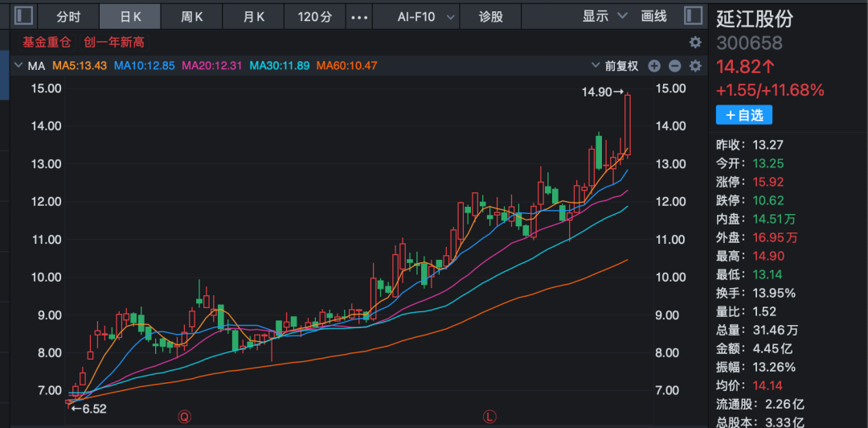
Task: Select the 月K monthly chart tab
Action: point(253,16)
